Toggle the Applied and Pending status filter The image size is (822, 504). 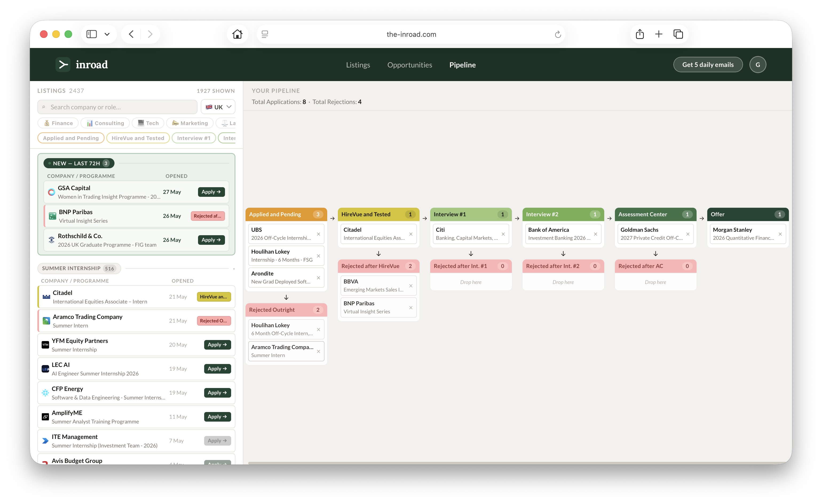point(71,138)
